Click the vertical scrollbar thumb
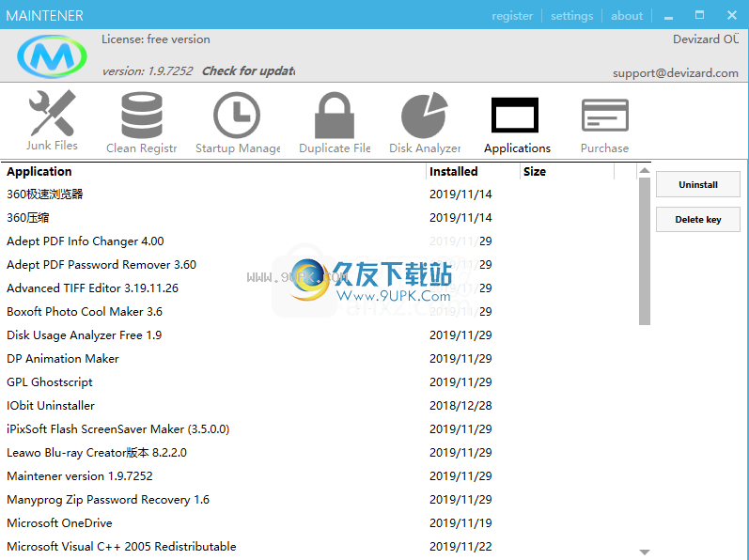 (645, 252)
